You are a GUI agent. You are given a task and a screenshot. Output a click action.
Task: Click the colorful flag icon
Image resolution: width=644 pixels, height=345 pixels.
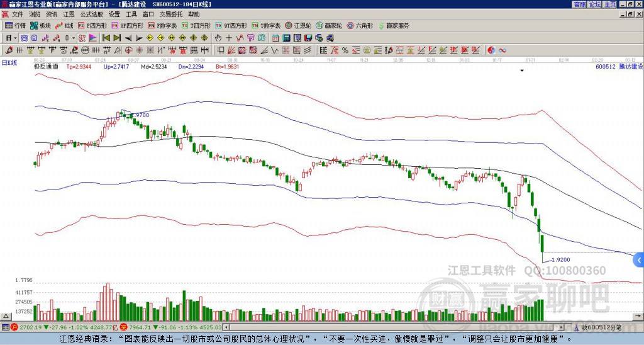93,38
